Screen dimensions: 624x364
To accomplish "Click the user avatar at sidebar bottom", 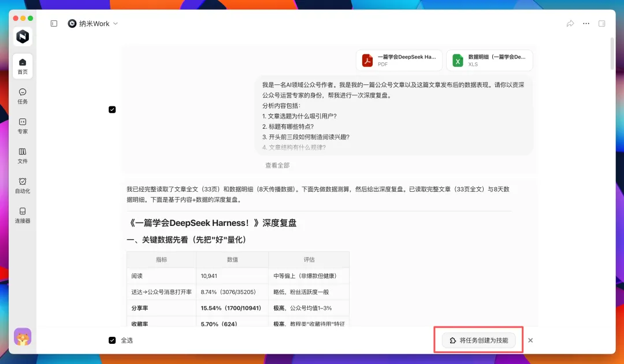I will 23,337.
